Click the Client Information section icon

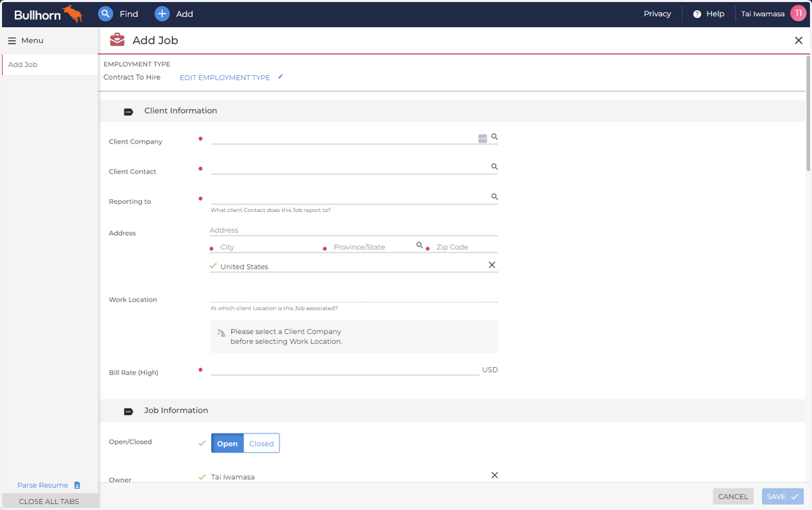pyautogui.click(x=129, y=112)
